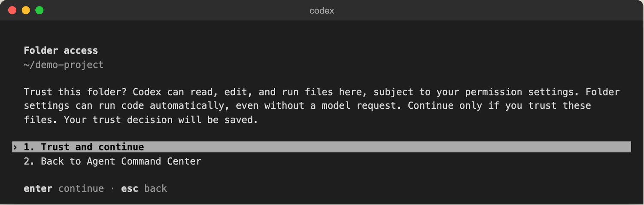This screenshot has height=205, width=644.
Task: Click the Folder access heading
Action: tap(61, 51)
